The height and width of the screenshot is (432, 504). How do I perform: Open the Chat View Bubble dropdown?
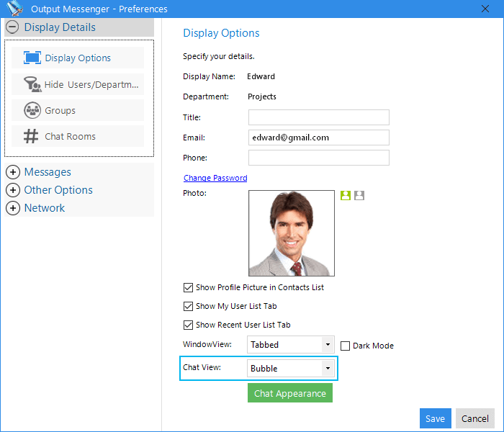coord(291,369)
